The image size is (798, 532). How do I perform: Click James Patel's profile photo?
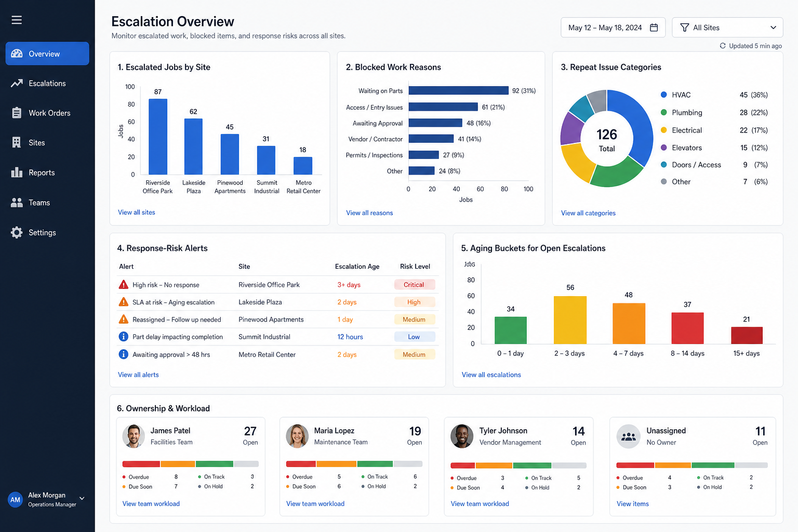tap(134, 436)
